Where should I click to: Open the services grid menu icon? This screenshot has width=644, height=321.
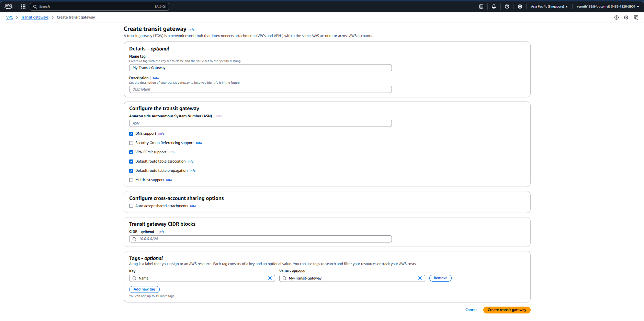pos(23,7)
